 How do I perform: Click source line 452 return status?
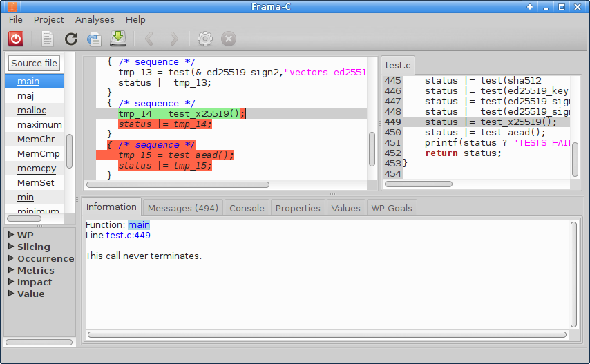(x=463, y=153)
